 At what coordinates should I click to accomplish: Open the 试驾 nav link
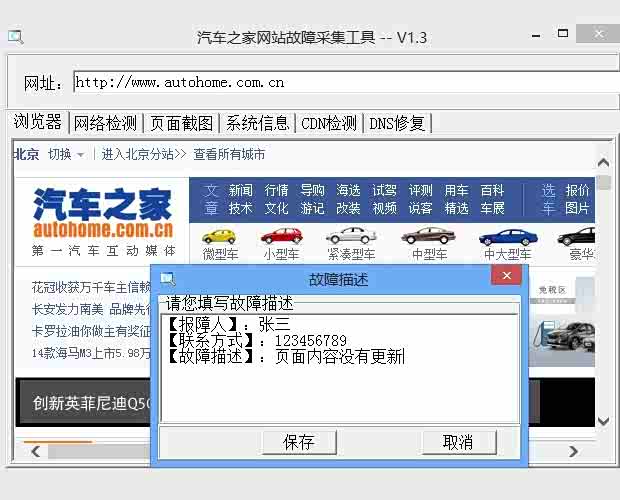384,191
